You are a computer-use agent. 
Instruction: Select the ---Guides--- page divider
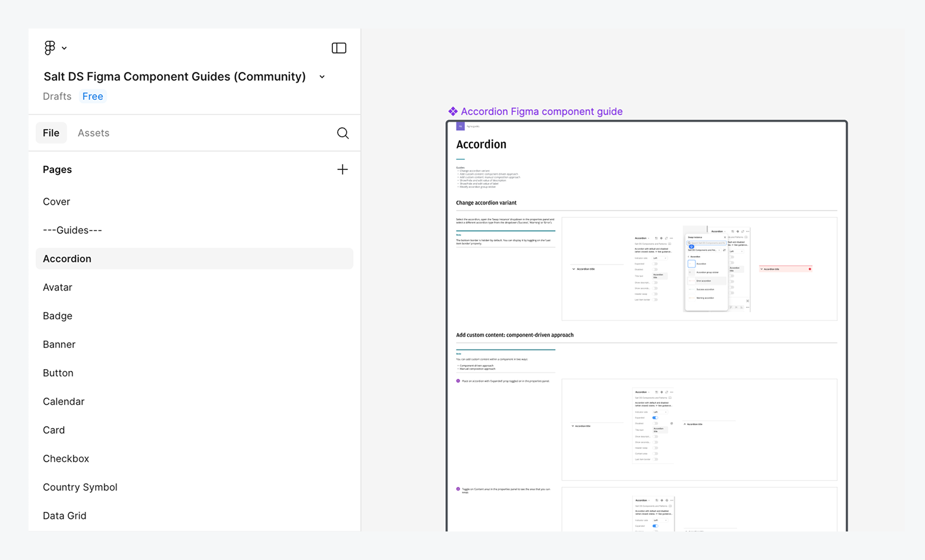(x=194, y=230)
